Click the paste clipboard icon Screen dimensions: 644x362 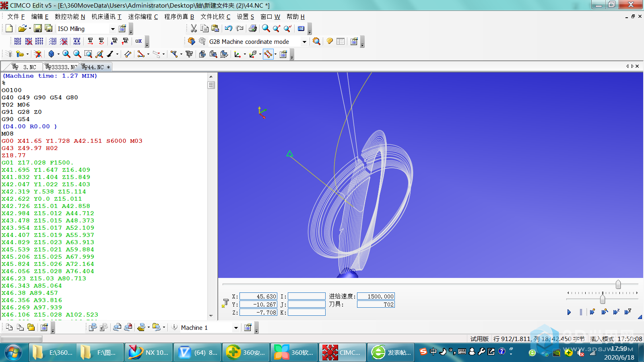(x=215, y=29)
